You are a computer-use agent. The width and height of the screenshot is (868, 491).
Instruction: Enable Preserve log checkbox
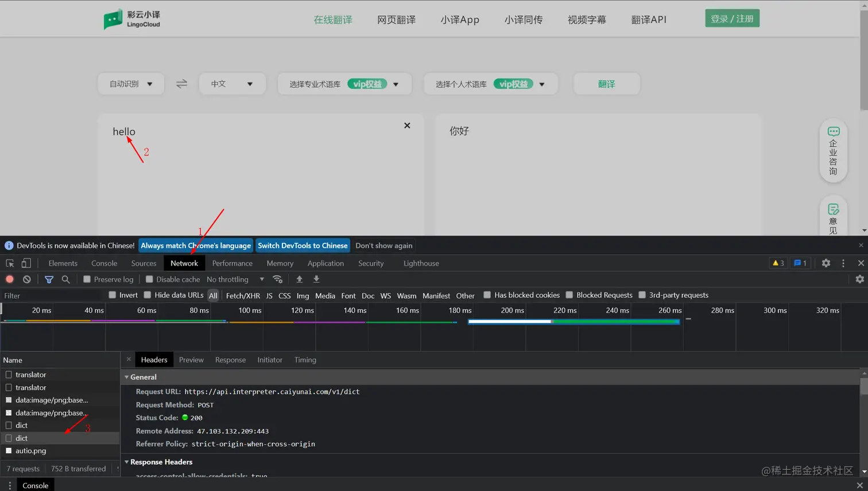point(87,279)
